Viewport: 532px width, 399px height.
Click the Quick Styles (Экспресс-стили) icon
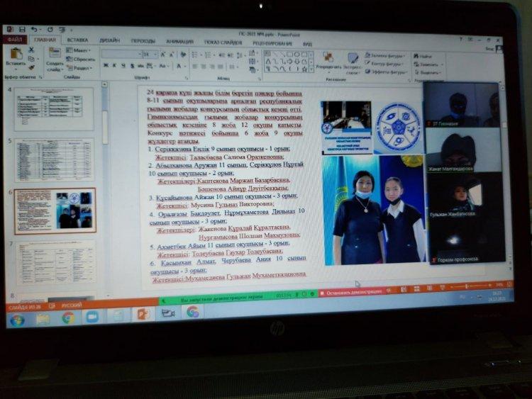tap(353, 57)
